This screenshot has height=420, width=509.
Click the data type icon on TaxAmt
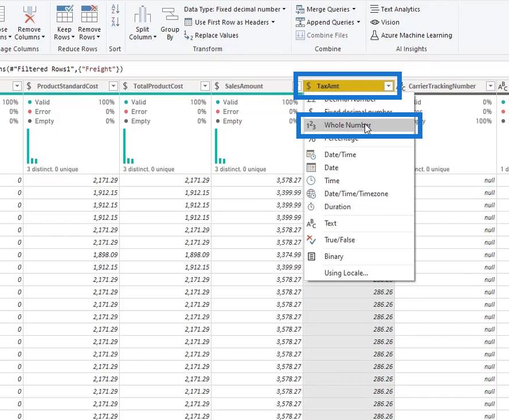pyautogui.click(x=309, y=86)
